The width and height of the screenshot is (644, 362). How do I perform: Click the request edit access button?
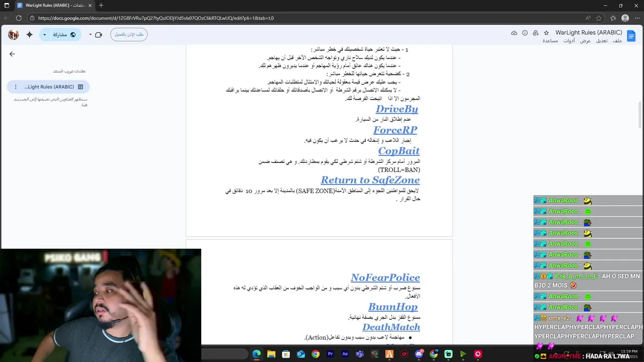[129, 35]
